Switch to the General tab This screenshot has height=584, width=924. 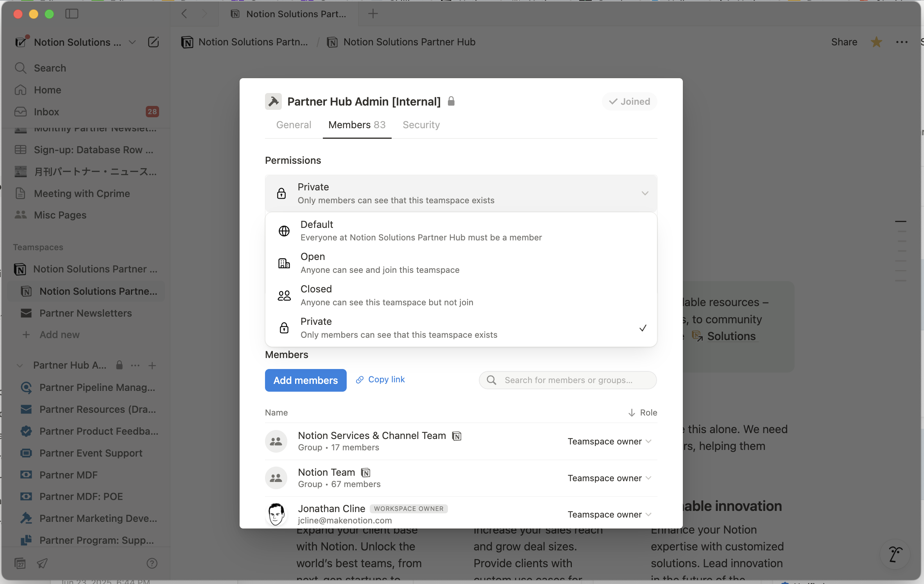point(293,125)
